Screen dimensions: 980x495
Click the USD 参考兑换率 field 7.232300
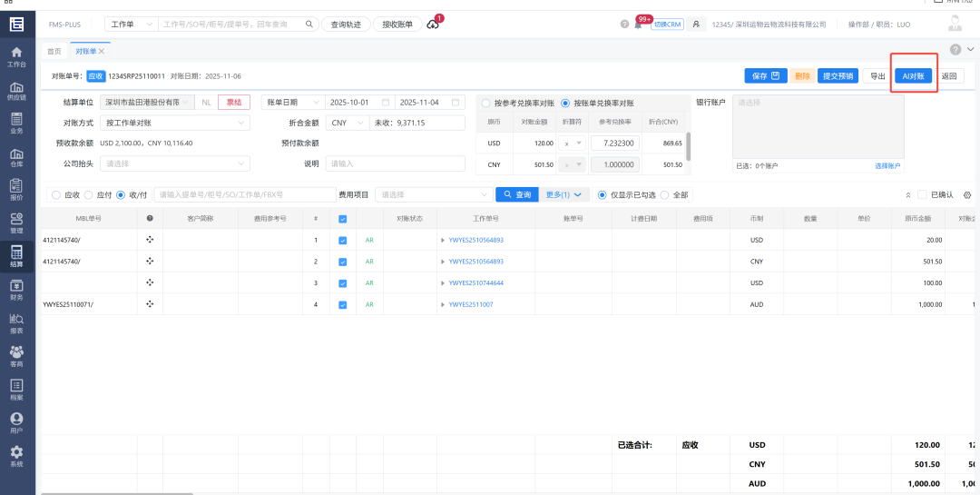coord(613,143)
